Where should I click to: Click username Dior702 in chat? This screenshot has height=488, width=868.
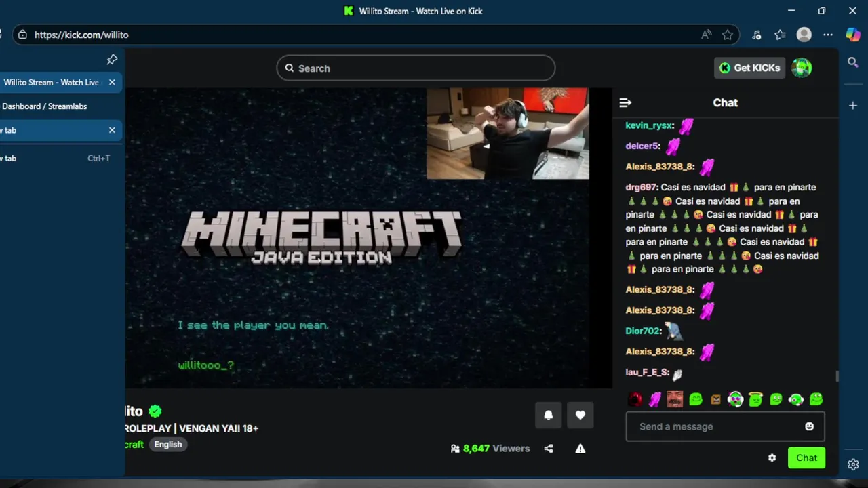[x=642, y=331]
